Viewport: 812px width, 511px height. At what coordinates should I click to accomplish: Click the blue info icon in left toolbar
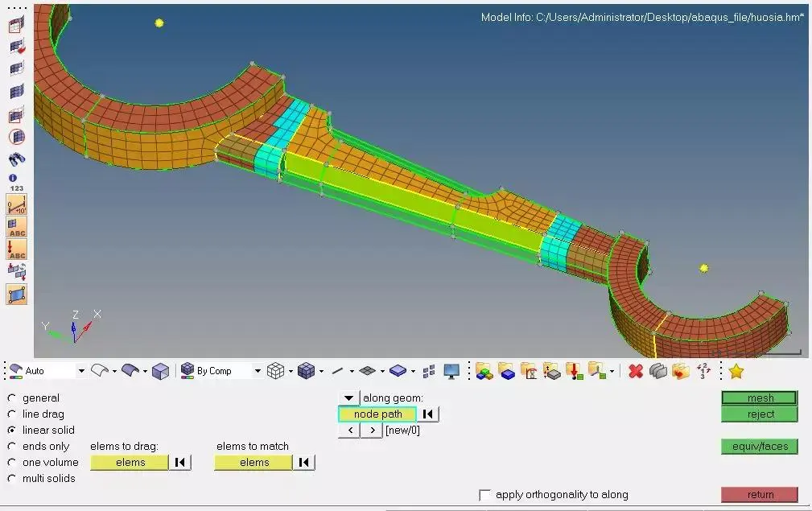[13, 177]
